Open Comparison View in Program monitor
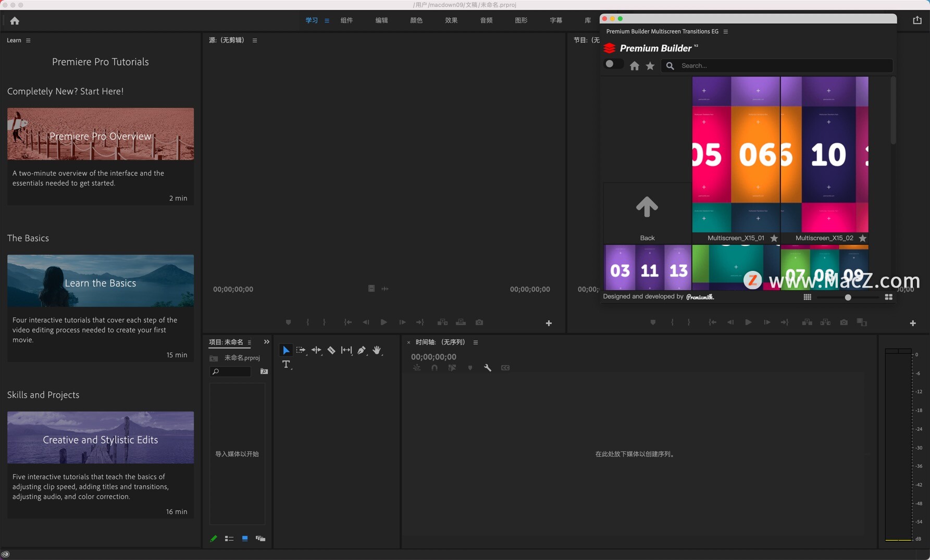The image size is (930, 560). [862, 322]
